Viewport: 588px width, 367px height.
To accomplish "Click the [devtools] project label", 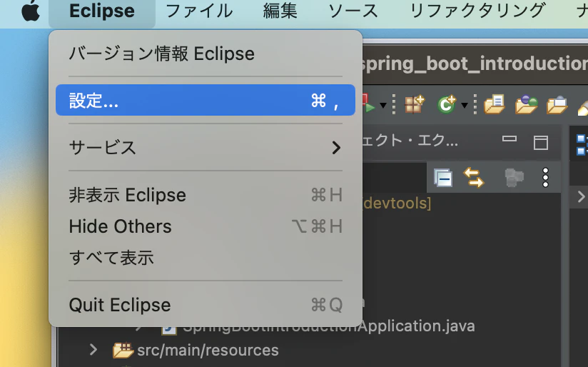I will [x=396, y=203].
